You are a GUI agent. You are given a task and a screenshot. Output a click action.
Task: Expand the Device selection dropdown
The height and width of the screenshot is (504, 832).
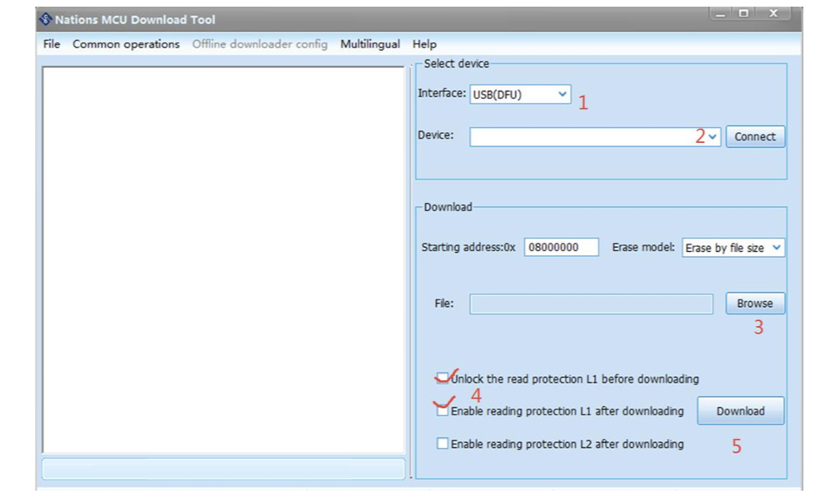click(713, 136)
